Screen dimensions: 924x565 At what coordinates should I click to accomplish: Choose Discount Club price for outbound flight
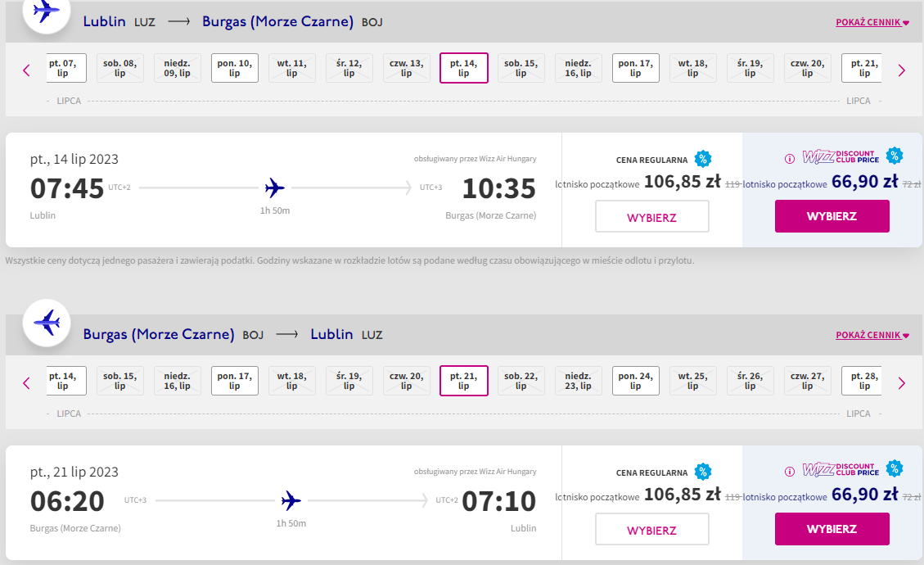[x=832, y=216]
